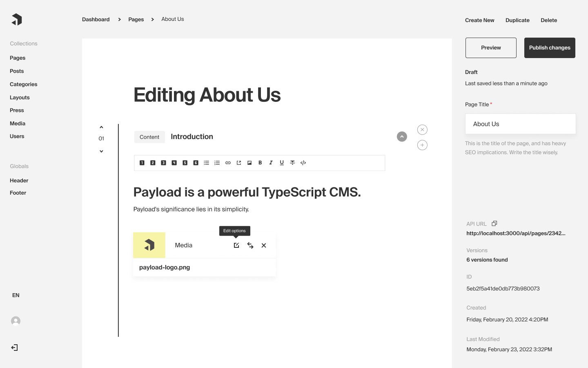Click the payload-logo.png filename
588x368 pixels.
[165, 267]
